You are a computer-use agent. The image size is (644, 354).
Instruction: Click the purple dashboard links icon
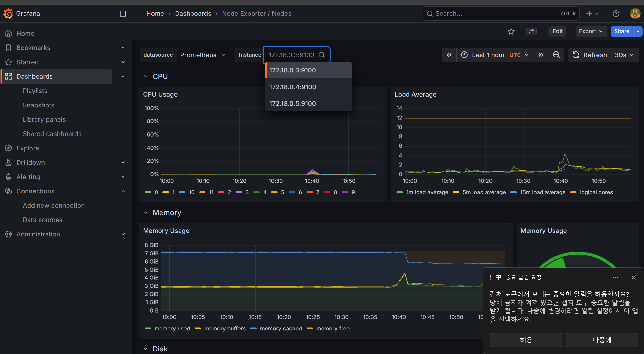(531, 32)
